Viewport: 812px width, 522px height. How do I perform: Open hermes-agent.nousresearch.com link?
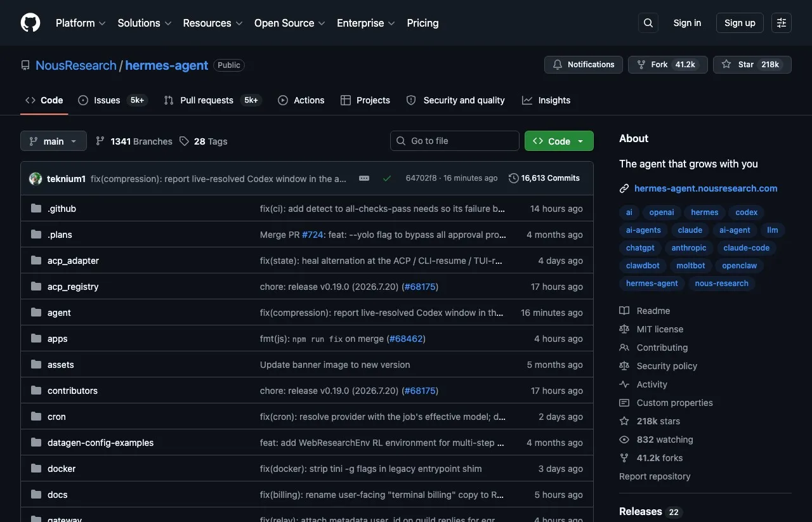pos(705,188)
